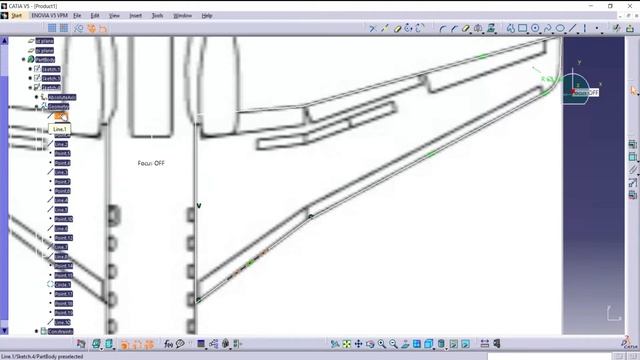Expand the Sketch.2 tree node
Screen dimensions: 640x360
click(x=30, y=78)
